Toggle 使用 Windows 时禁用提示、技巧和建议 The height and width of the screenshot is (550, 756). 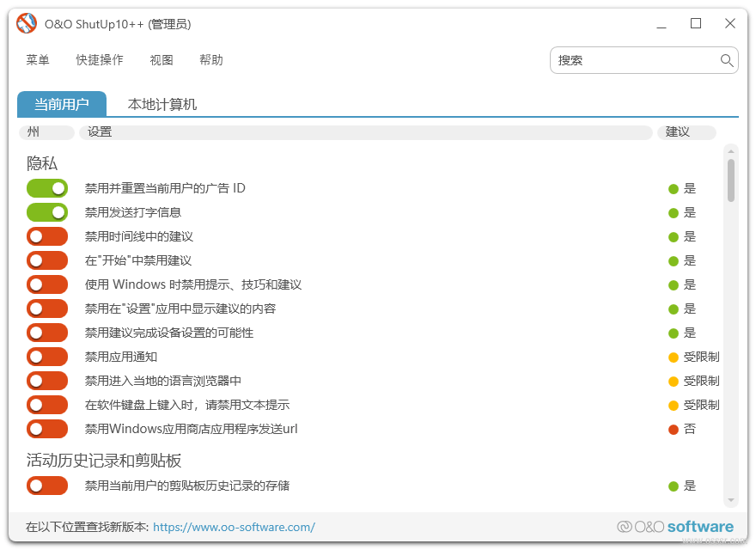pos(47,284)
